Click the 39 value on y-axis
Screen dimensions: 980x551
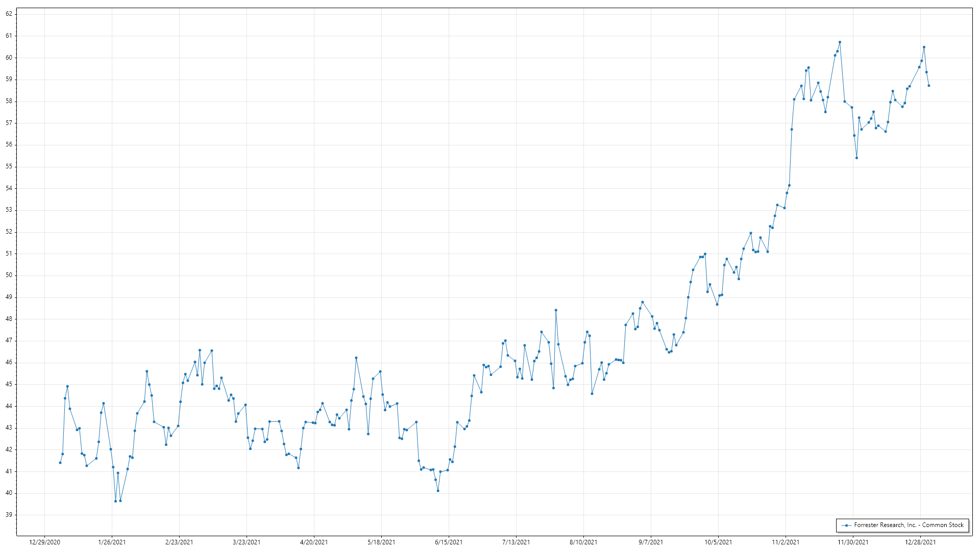(x=9, y=515)
